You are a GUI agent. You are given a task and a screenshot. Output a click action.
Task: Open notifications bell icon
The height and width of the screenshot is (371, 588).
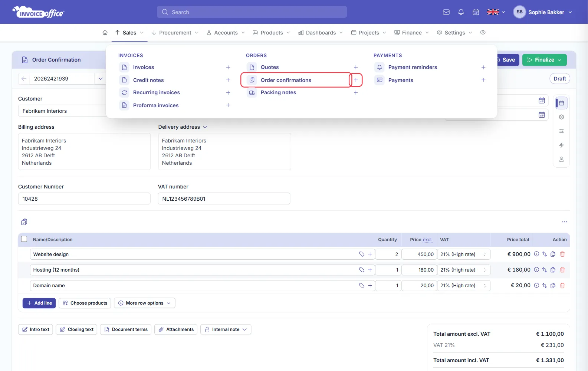tap(461, 12)
